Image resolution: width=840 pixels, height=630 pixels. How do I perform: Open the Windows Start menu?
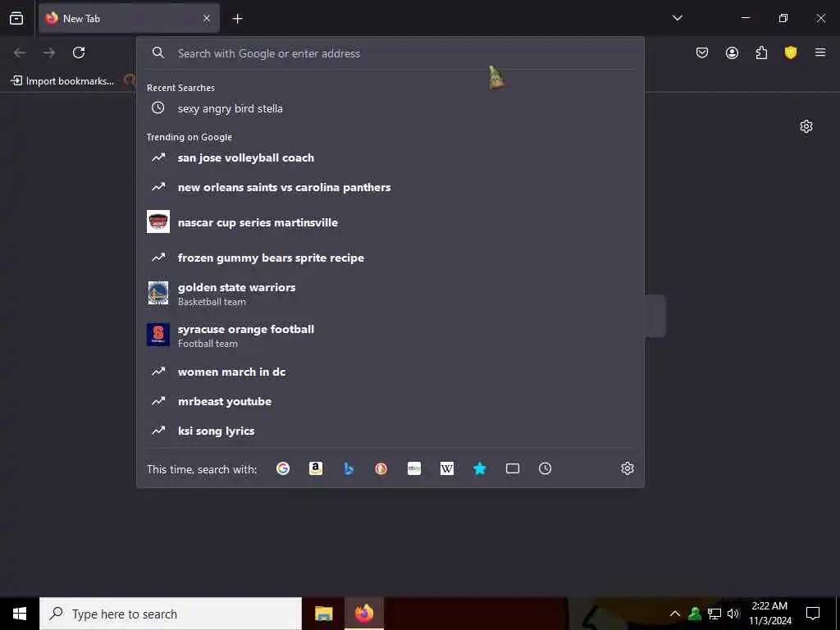20,614
